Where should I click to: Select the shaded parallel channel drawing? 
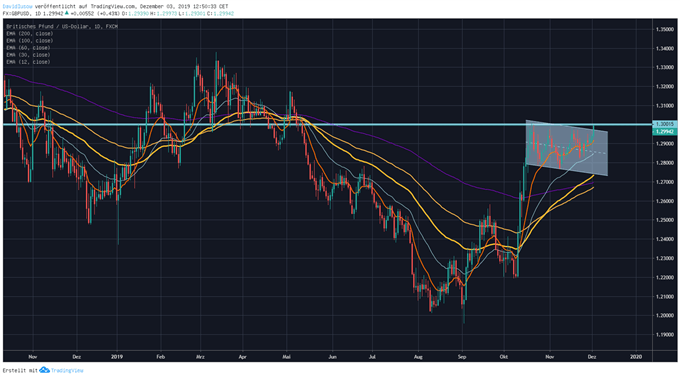(566, 148)
